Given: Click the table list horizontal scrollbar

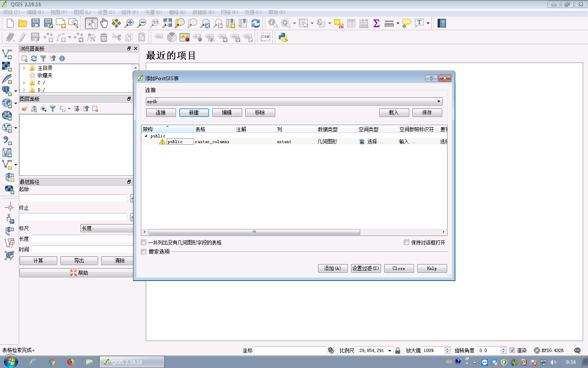Looking at the screenshot, I should [254, 232].
